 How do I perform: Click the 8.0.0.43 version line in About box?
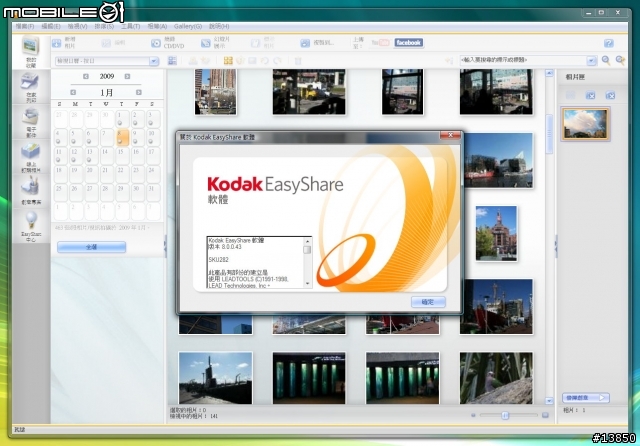coord(225,247)
